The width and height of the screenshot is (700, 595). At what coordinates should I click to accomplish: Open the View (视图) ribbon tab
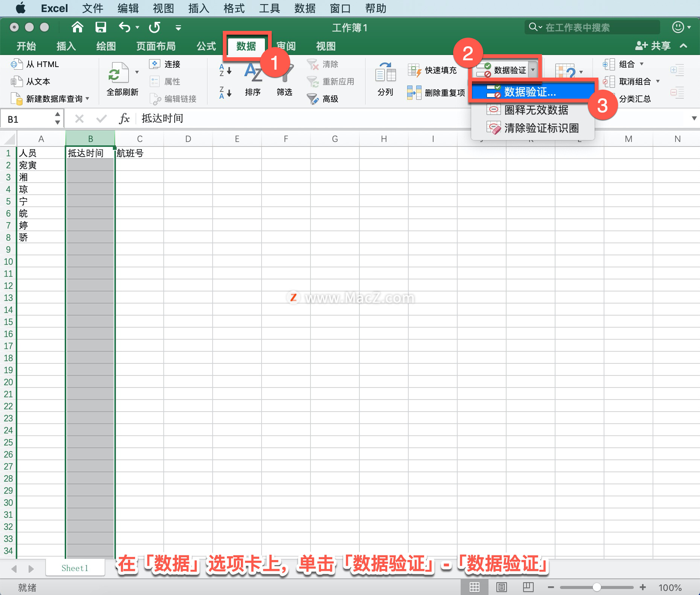[x=326, y=46]
